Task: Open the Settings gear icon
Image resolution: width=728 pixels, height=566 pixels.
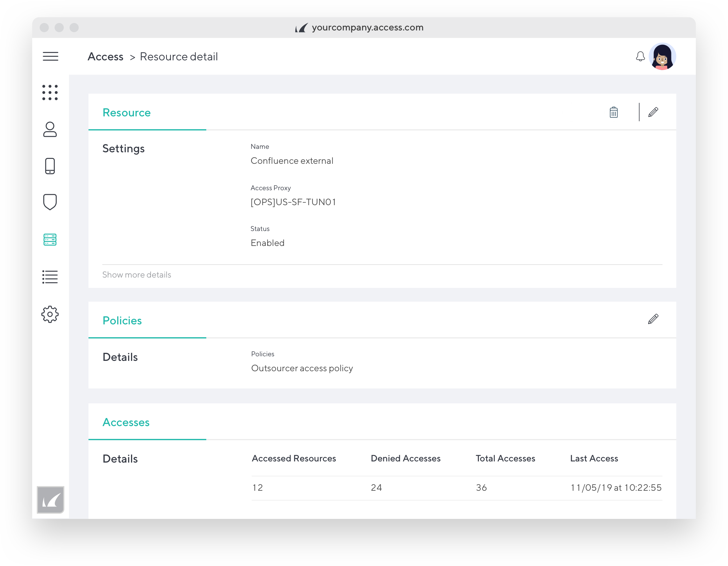Action: 50,314
